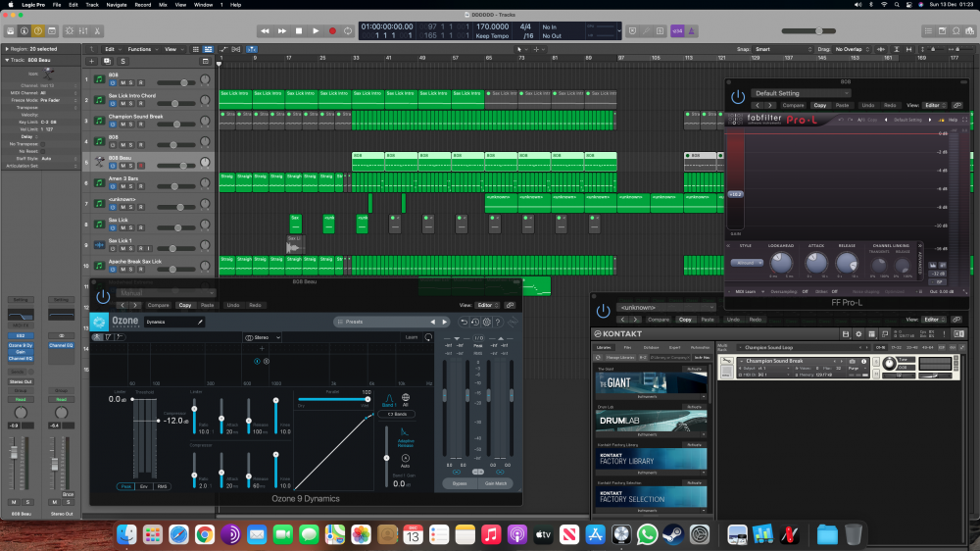Screen dimensions: 980x551
Task: Click the Fast Forward transport button
Action: 282,30
